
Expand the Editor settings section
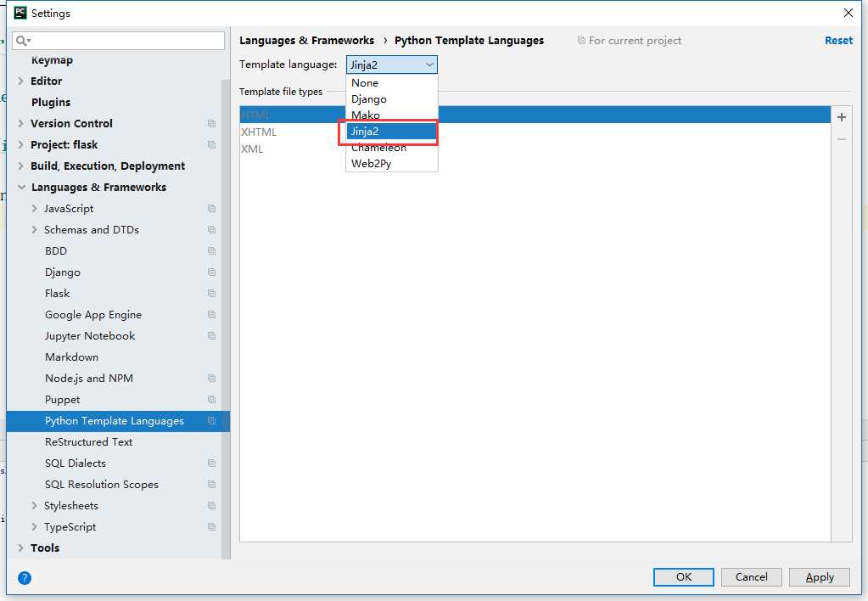coord(21,81)
